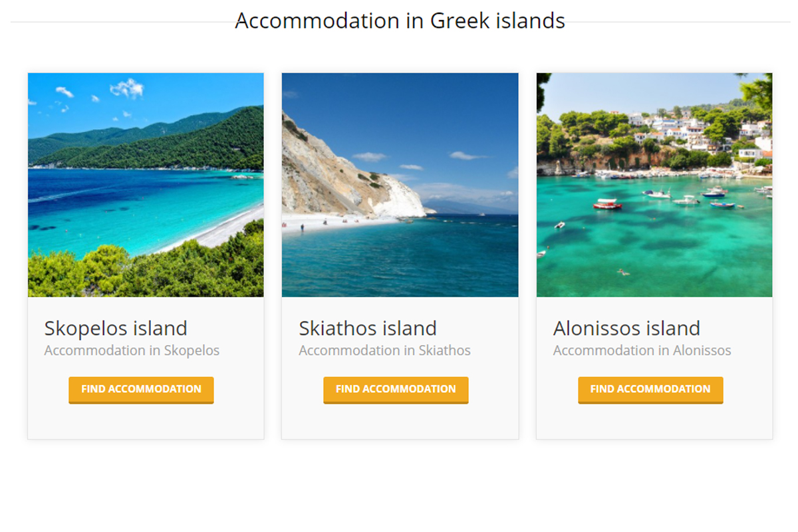Click the Skiathos island title
The height and width of the screenshot is (532, 798).
coord(368,328)
